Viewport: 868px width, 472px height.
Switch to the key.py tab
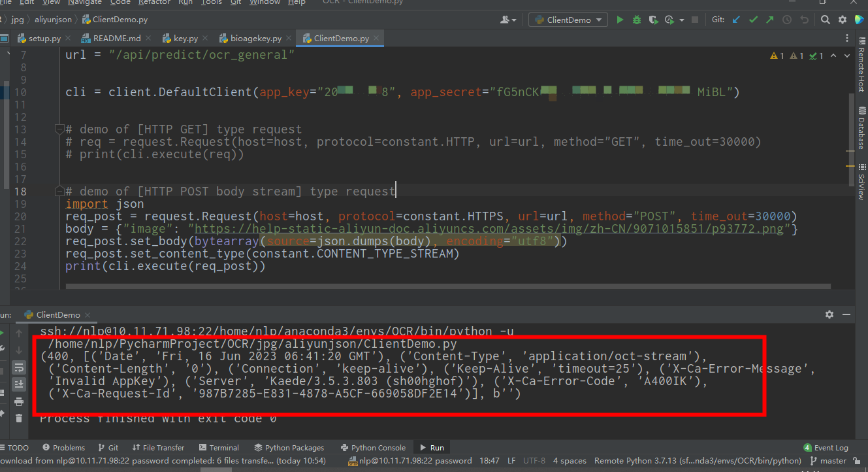coord(180,39)
